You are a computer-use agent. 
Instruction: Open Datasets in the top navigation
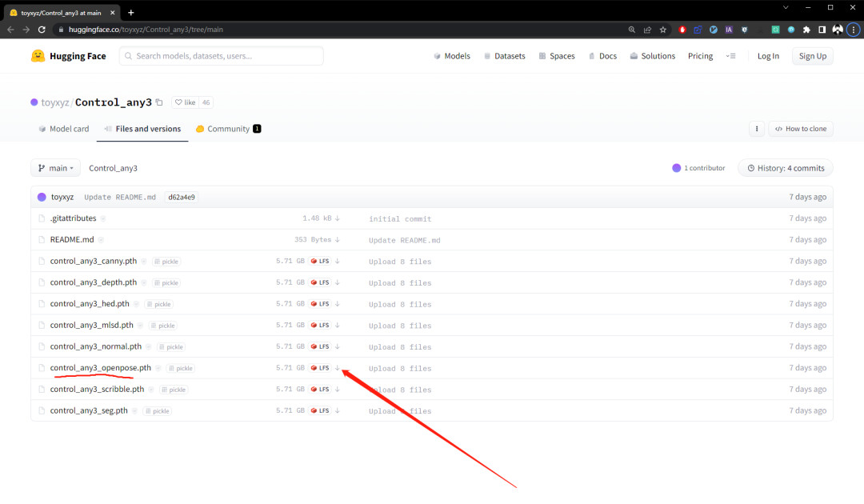[x=504, y=56]
